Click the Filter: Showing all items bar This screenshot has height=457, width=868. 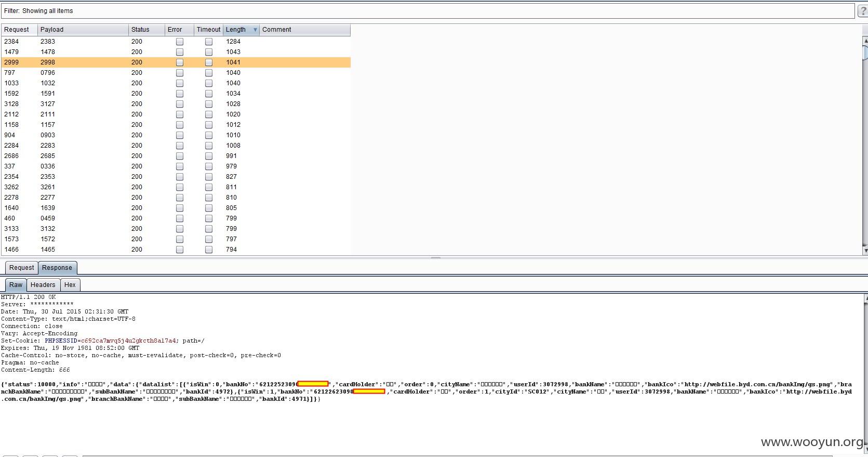[428, 11]
